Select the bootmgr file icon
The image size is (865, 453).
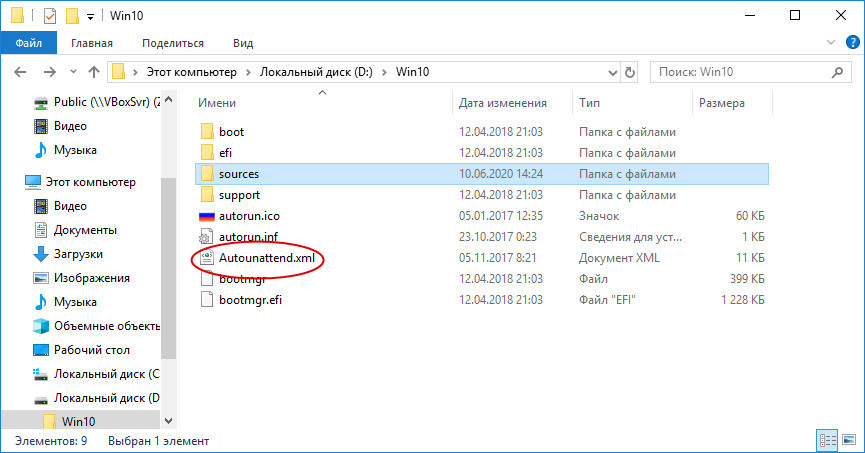pos(206,279)
